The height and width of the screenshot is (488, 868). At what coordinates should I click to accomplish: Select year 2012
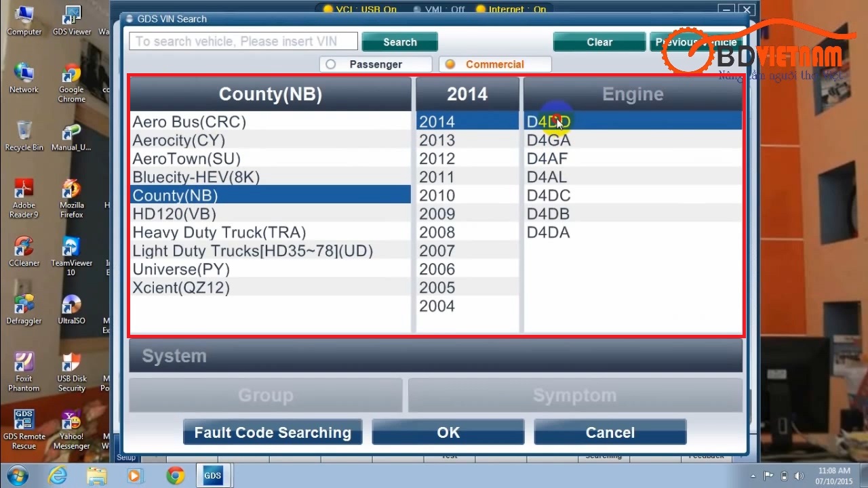tap(467, 159)
